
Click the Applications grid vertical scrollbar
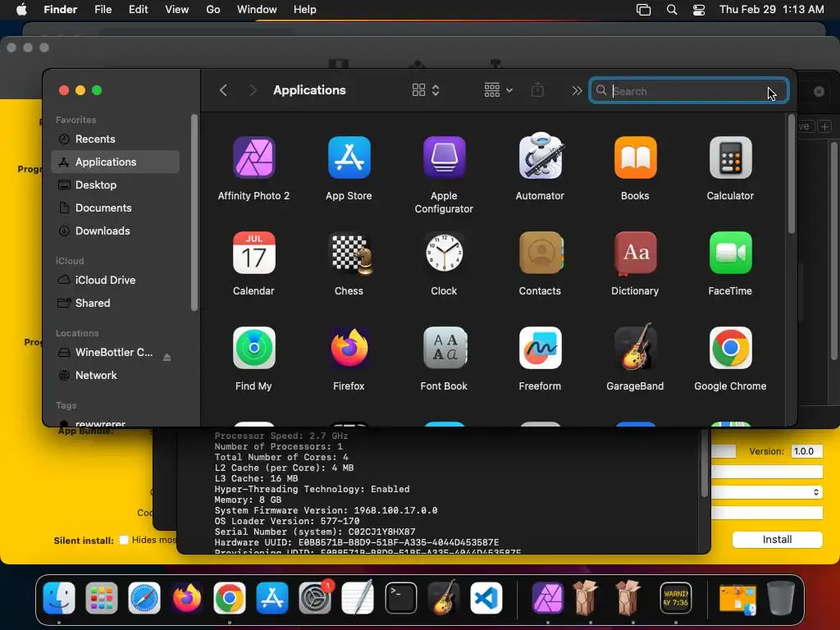click(792, 174)
